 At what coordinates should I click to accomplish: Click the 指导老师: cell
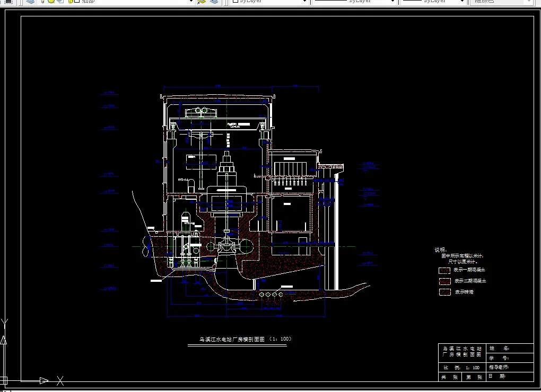tap(510, 367)
